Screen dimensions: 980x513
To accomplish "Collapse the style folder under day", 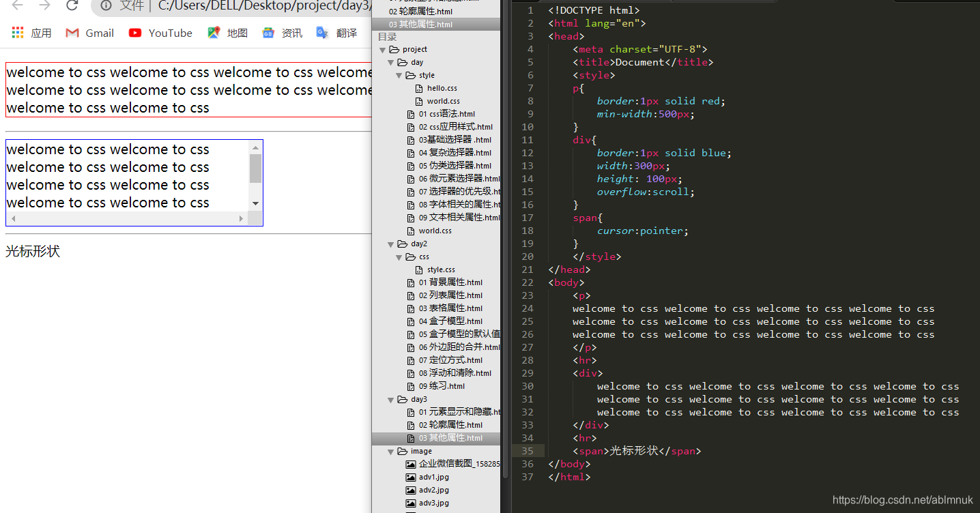I will click(399, 76).
